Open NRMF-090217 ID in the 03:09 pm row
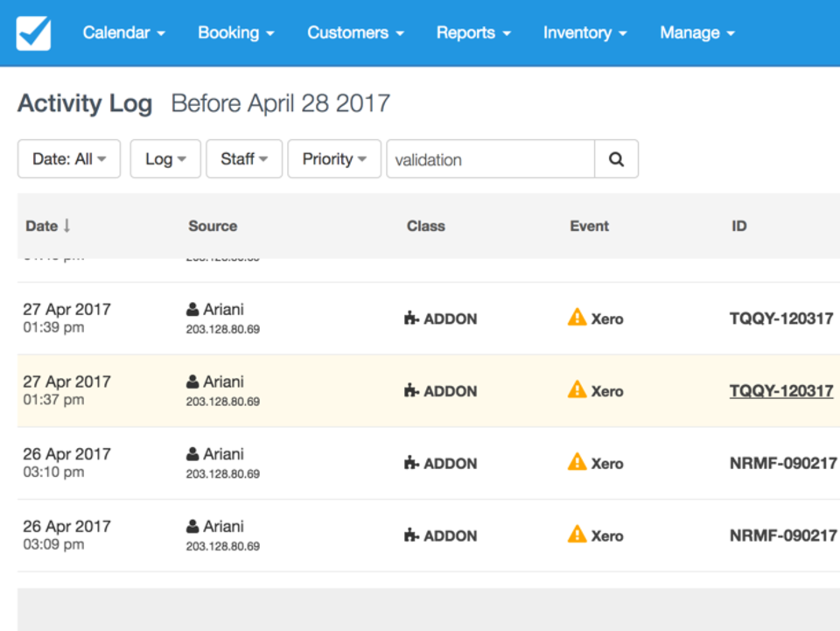This screenshot has height=631, width=840. point(783,536)
